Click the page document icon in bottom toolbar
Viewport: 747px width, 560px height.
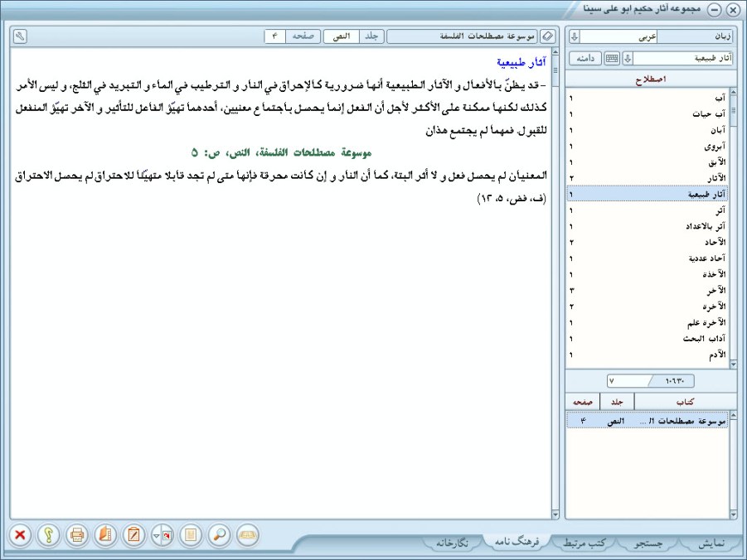[191, 535]
